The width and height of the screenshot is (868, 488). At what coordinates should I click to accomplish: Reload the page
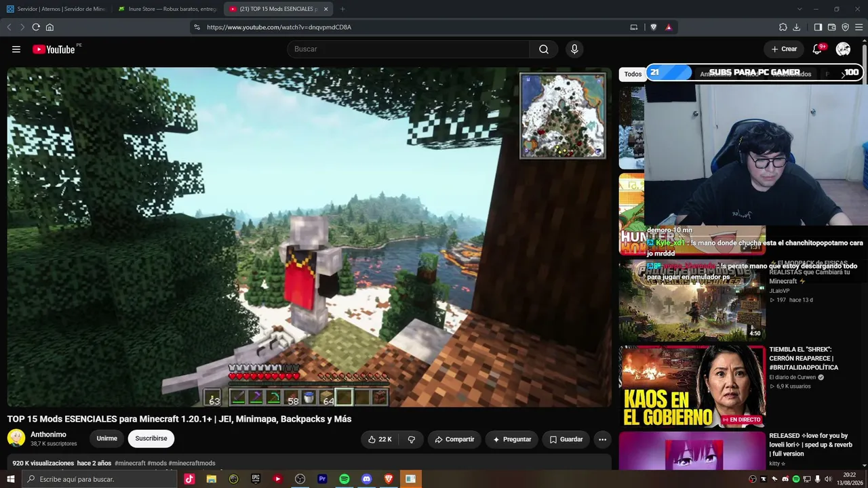36,27
